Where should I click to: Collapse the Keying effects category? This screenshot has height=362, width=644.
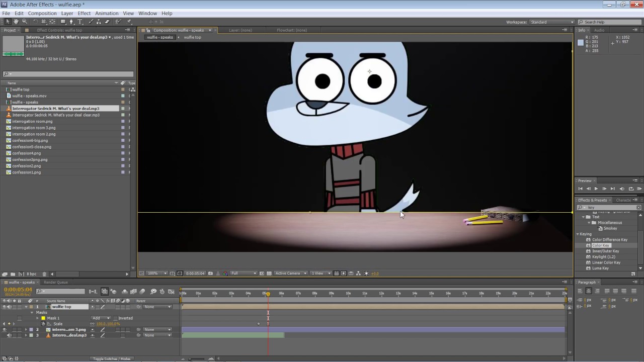[578, 234]
